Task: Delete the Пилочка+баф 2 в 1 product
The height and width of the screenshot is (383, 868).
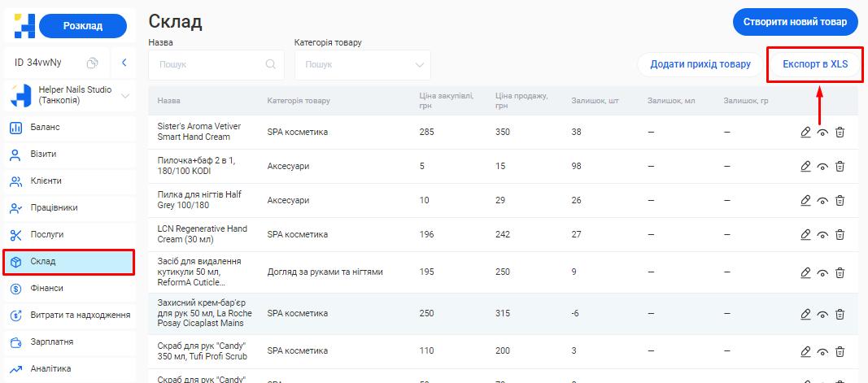Action: 840,166
